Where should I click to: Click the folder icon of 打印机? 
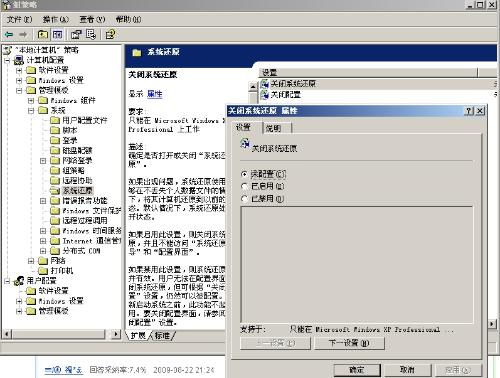[x=43, y=271]
